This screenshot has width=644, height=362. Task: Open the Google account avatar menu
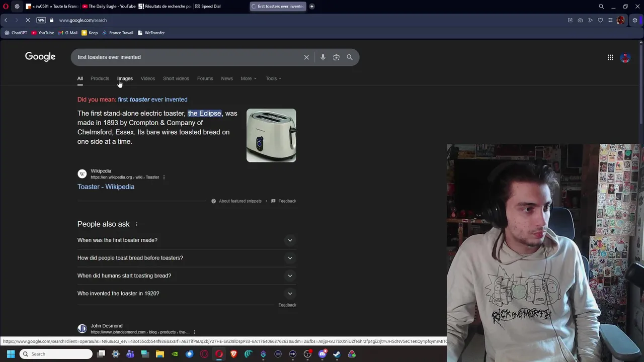(625, 57)
